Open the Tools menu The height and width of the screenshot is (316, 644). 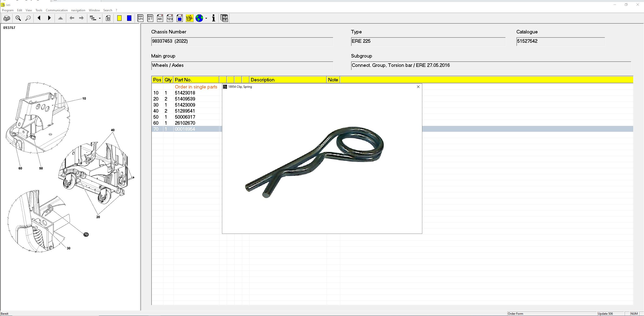(39, 10)
